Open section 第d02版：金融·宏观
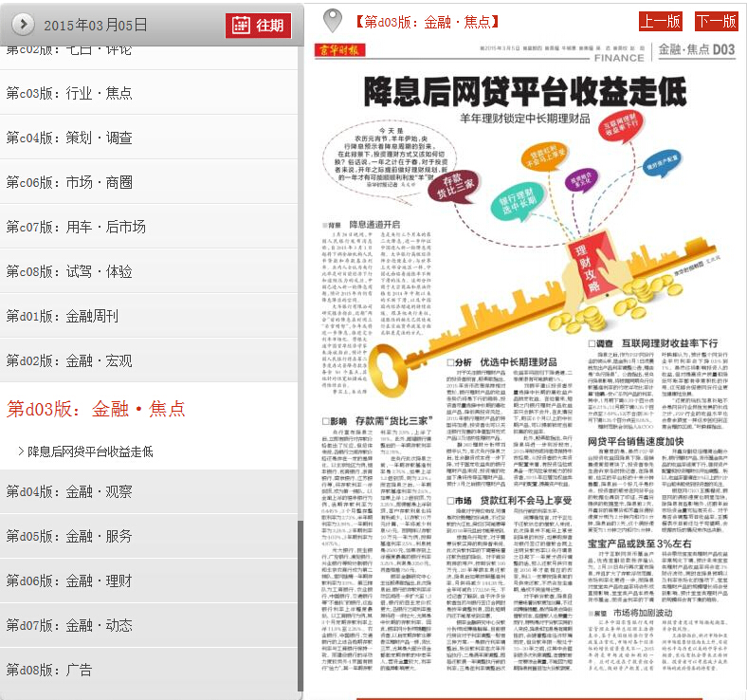The image size is (747, 700). click(149, 360)
